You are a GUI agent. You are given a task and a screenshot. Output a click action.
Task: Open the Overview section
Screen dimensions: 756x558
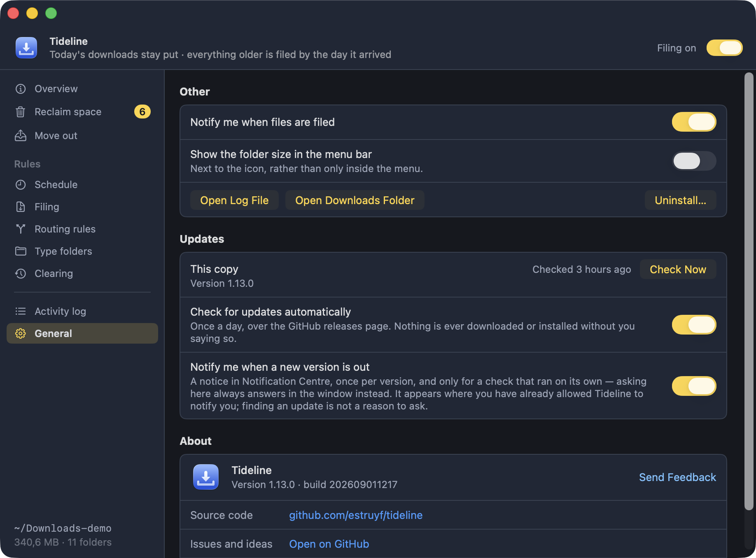(82, 89)
